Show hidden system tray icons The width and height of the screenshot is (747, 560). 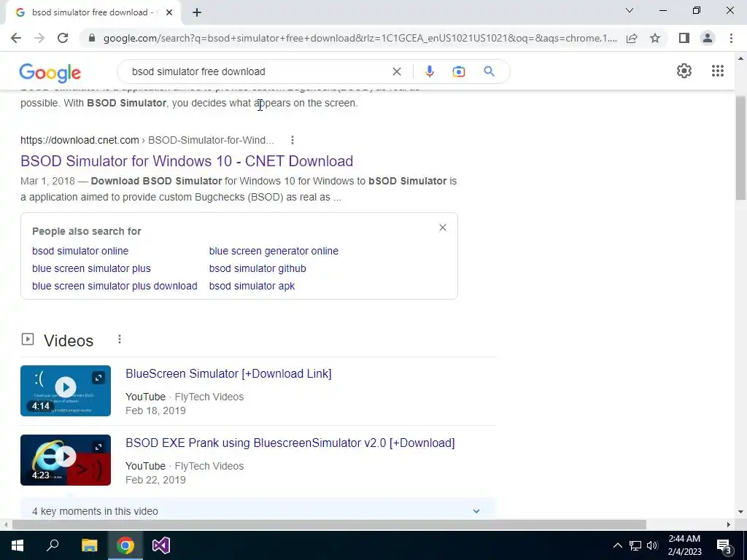(x=617, y=545)
